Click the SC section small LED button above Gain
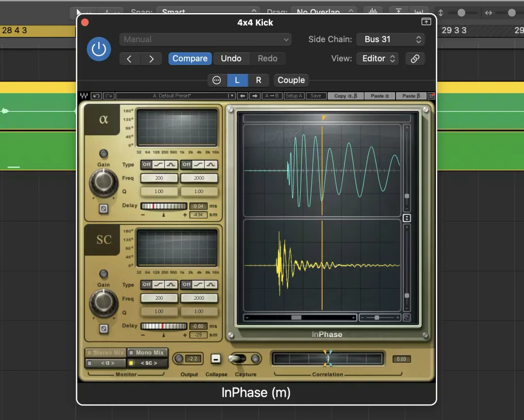524x420 pixels. pos(104,274)
